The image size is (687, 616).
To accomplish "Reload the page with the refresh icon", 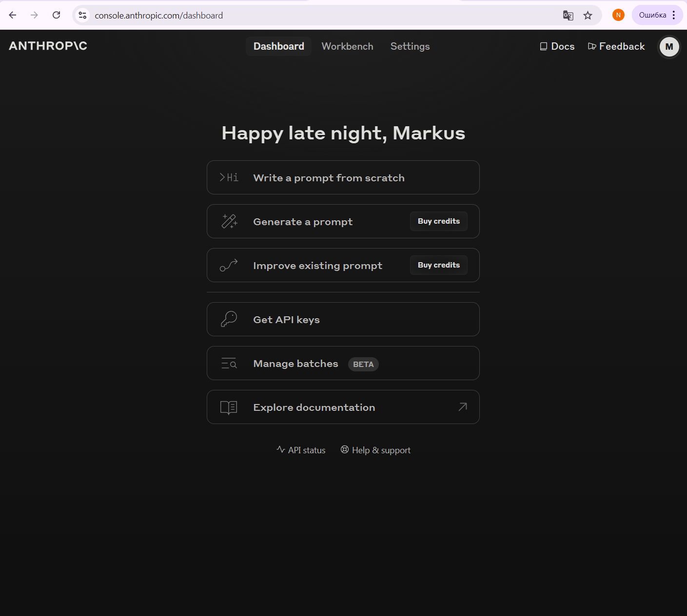I will pos(57,15).
